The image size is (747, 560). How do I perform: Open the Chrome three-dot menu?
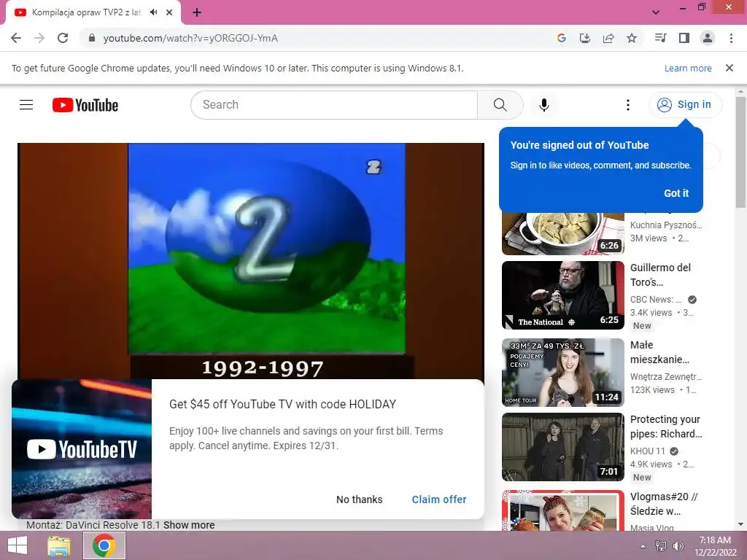(731, 38)
